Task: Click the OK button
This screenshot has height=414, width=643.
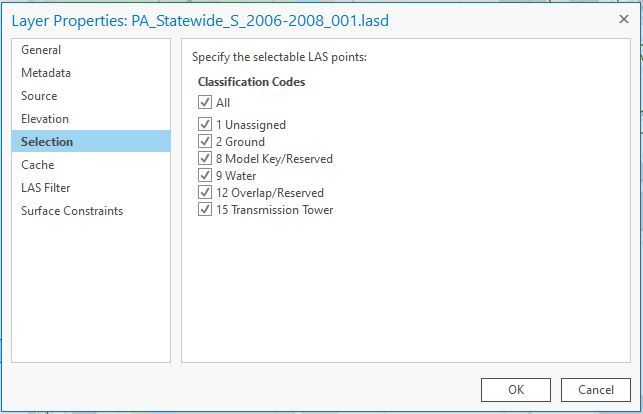Action: point(516,389)
